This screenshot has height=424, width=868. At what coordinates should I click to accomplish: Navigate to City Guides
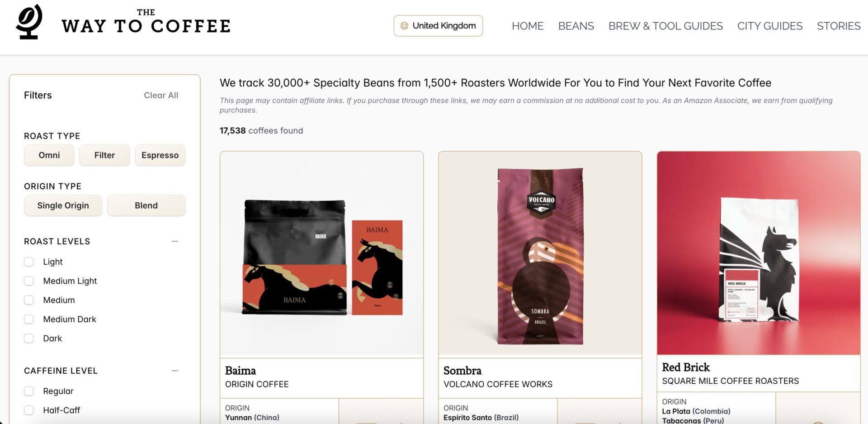(x=769, y=26)
